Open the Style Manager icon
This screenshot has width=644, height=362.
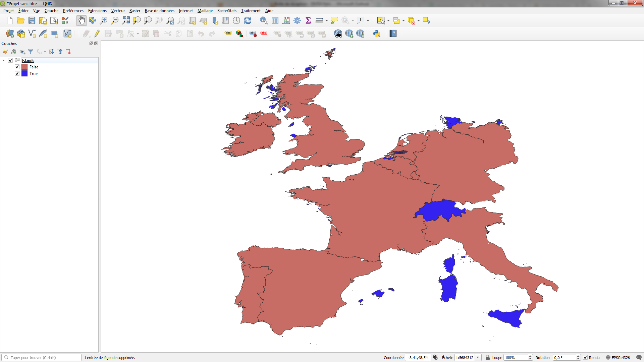pos(65,21)
